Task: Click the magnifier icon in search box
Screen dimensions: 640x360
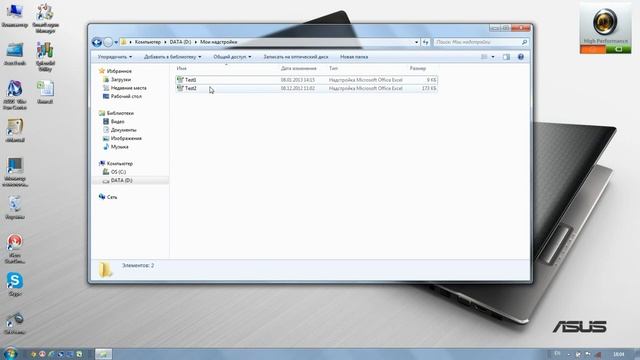Action: (524, 42)
